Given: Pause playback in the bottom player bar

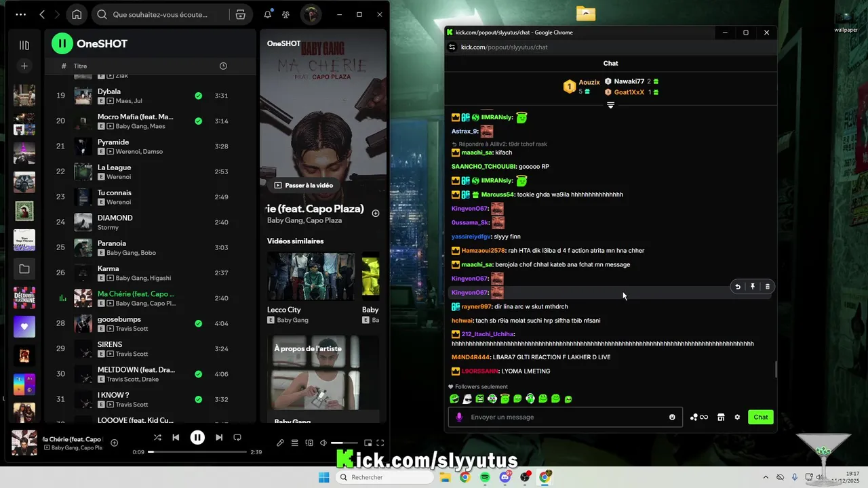Looking at the screenshot, I should (x=197, y=438).
